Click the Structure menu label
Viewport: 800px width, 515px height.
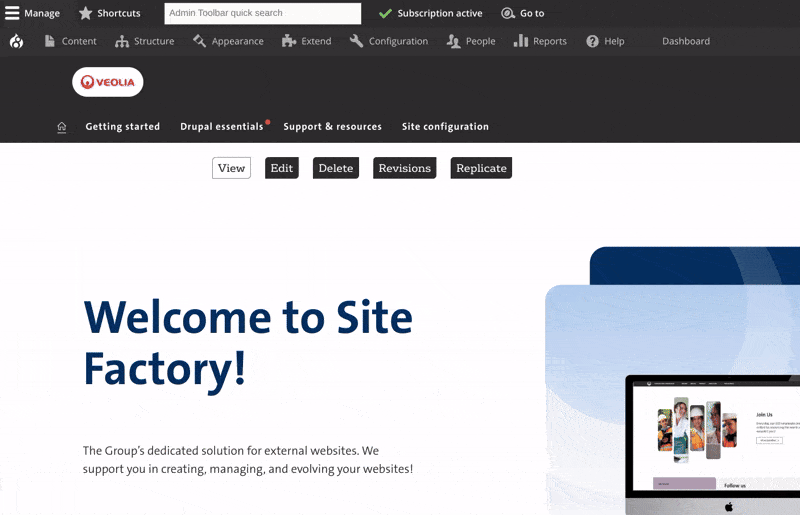(154, 41)
